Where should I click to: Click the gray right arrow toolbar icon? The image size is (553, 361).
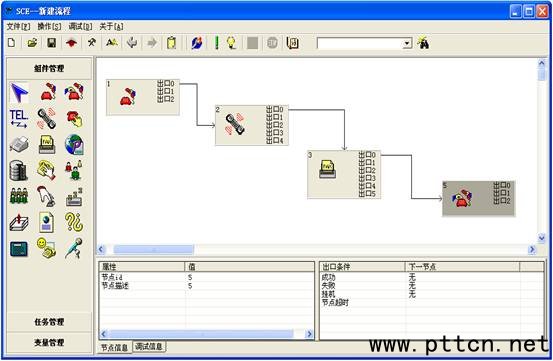click(152, 43)
